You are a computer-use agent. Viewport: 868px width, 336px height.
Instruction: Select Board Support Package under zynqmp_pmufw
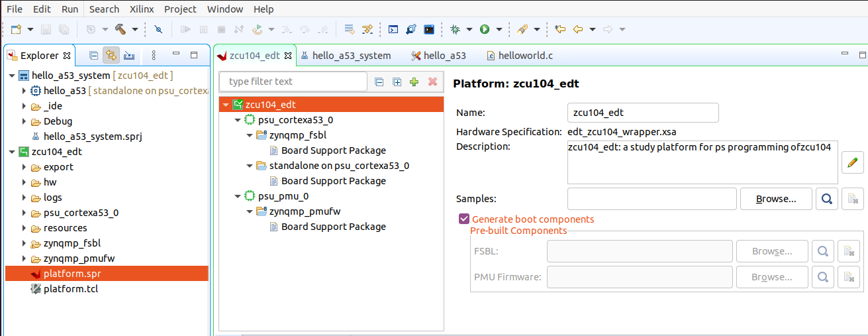click(334, 227)
